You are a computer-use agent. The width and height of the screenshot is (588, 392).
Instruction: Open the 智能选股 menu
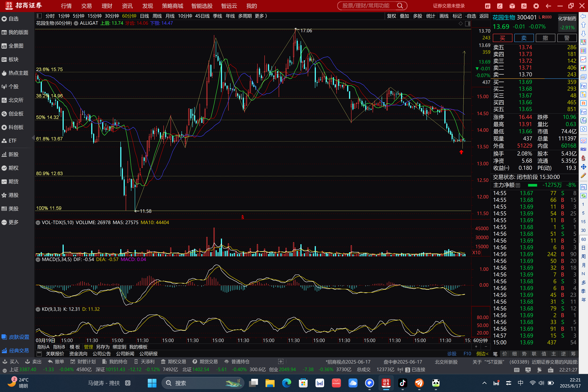click(x=202, y=6)
